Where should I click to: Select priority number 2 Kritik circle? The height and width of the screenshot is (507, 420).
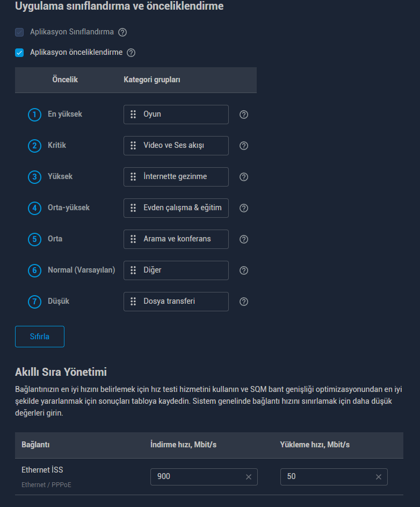pos(34,146)
